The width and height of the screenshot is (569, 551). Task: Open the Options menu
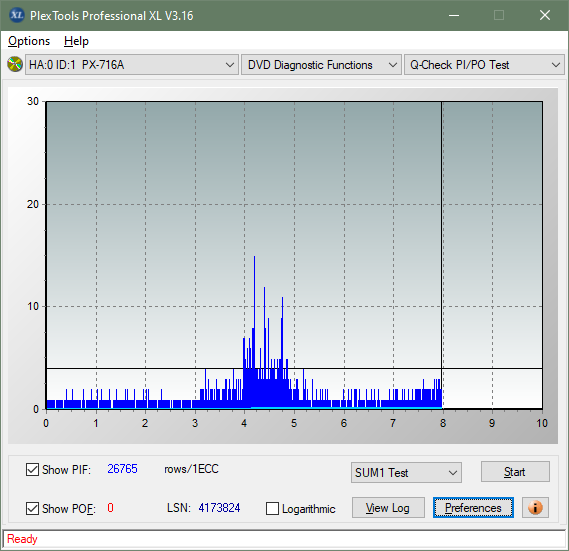[29, 41]
